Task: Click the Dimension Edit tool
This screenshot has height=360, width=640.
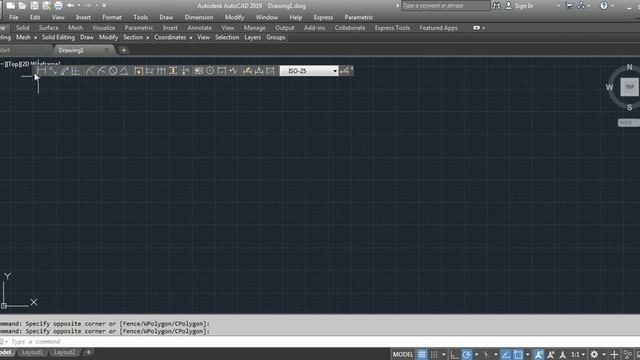Action: coord(247,71)
